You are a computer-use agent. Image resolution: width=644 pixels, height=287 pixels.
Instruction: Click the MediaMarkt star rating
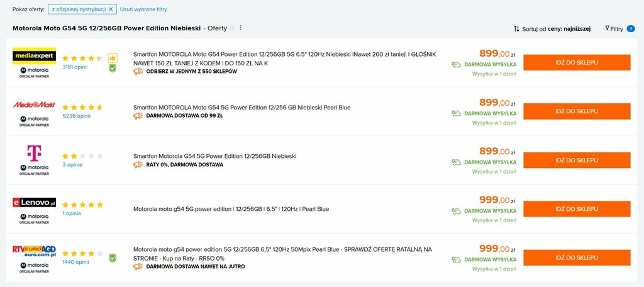coord(82,108)
